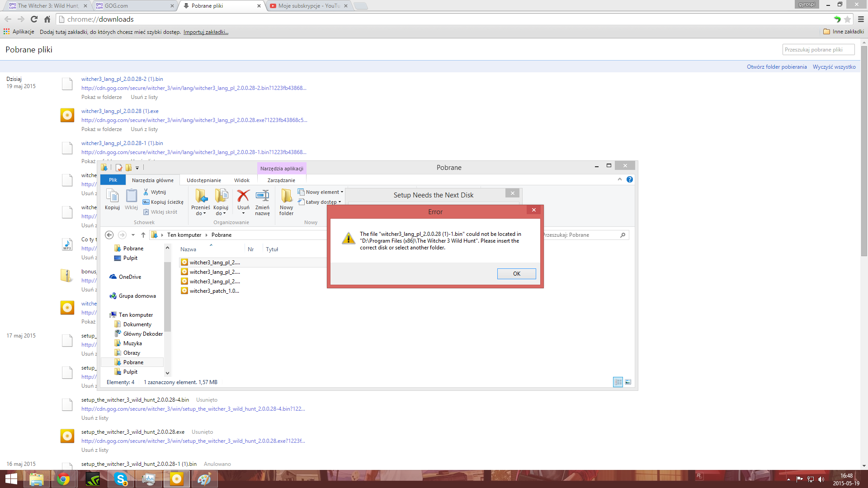Screen dimensions: 868x488
Task: Switch to Udostępnianie ribbon tab
Action: (204, 180)
